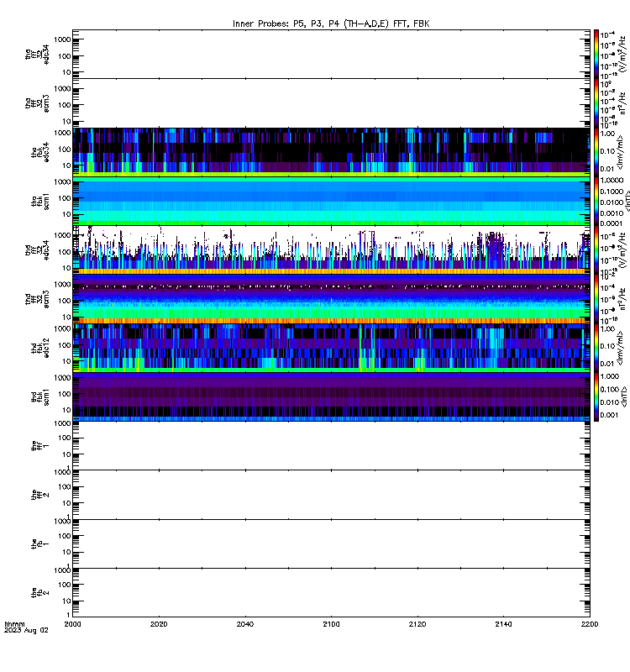Click the color bar beside tha fff scm3 panel
The height and width of the screenshot is (672, 630).
pyautogui.click(x=596, y=103)
